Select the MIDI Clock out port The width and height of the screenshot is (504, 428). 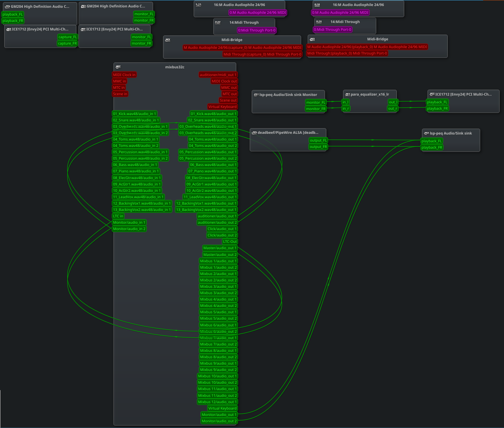(224, 81)
